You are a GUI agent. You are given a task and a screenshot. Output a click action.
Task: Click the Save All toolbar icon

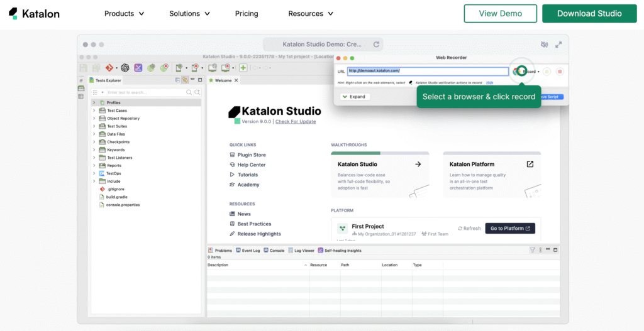[96, 68]
